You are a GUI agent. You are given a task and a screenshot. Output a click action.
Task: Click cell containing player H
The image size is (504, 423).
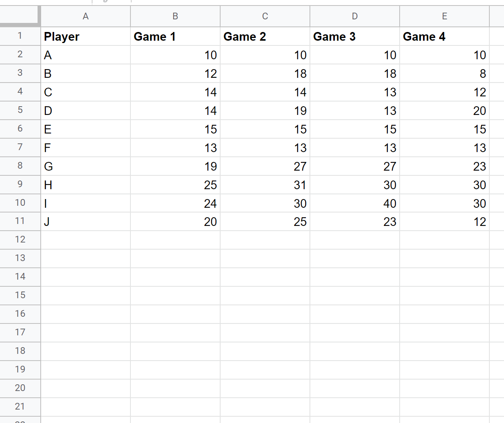[x=85, y=184]
